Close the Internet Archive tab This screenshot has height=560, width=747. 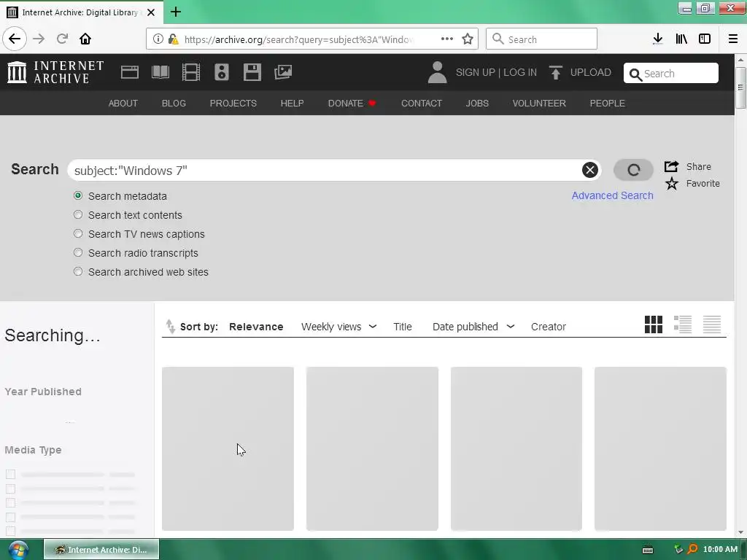(x=151, y=12)
